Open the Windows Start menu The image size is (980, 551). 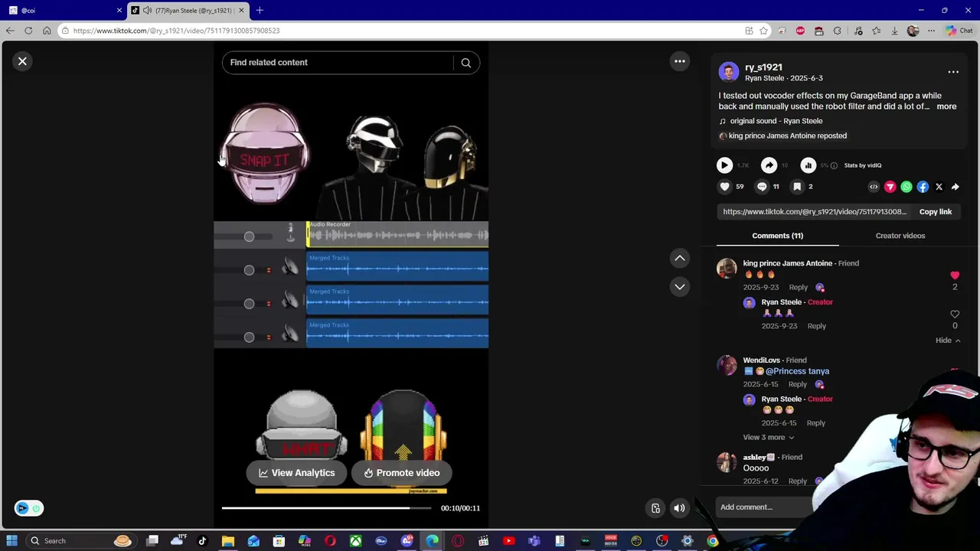tap(11, 541)
